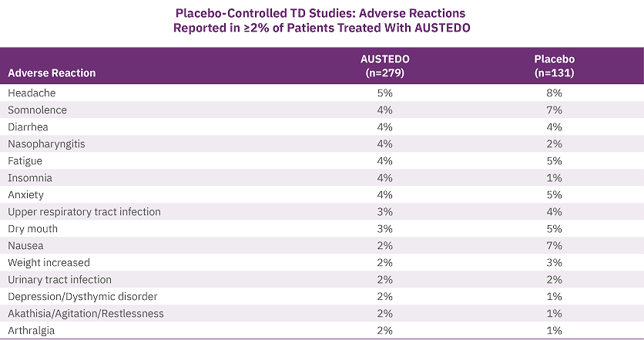Select the Dry mouth row label
This screenshot has height=340, width=644.
(33, 228)
